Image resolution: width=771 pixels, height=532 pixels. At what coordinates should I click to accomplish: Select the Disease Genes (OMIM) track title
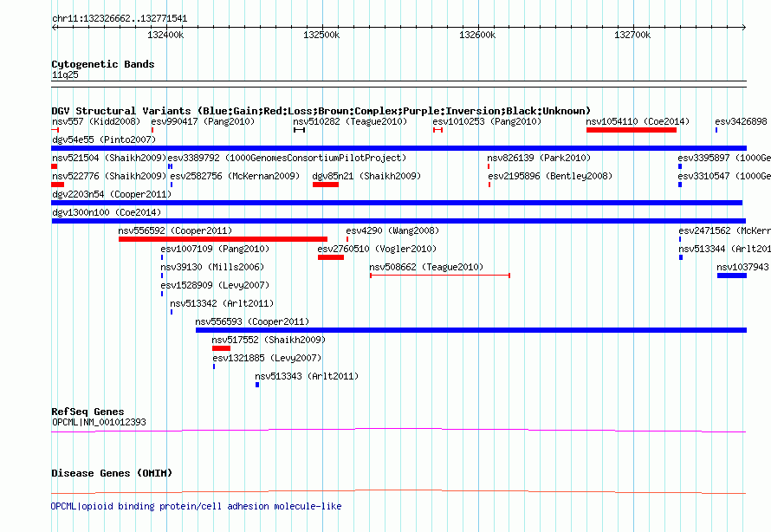point(112,473)
